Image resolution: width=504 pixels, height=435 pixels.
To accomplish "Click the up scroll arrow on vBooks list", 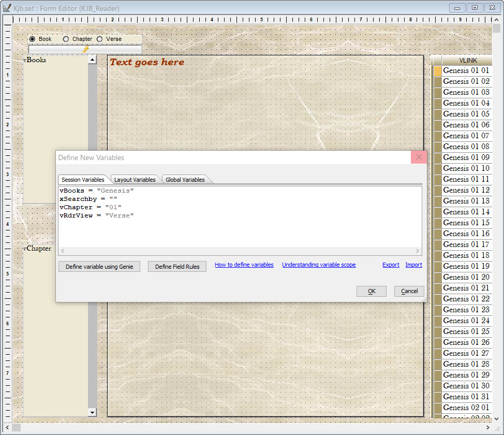I will pos(92,59).
